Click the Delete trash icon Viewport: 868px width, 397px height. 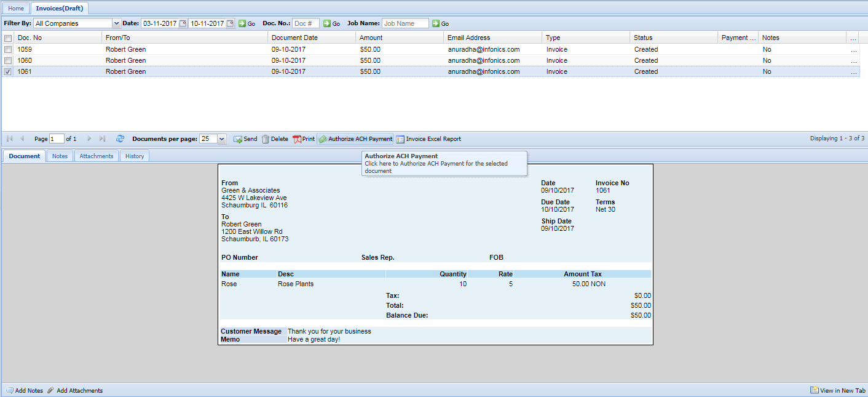(x=266, y=139)
